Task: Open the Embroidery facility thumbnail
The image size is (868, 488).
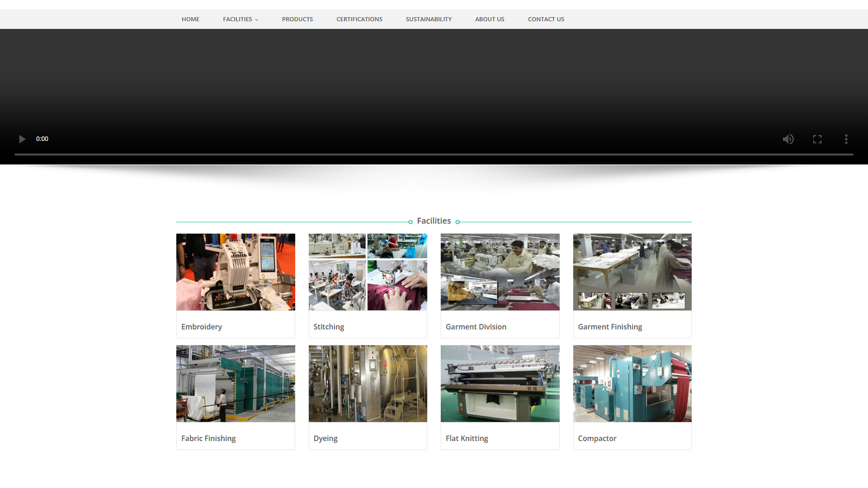Action: [235, 272]
